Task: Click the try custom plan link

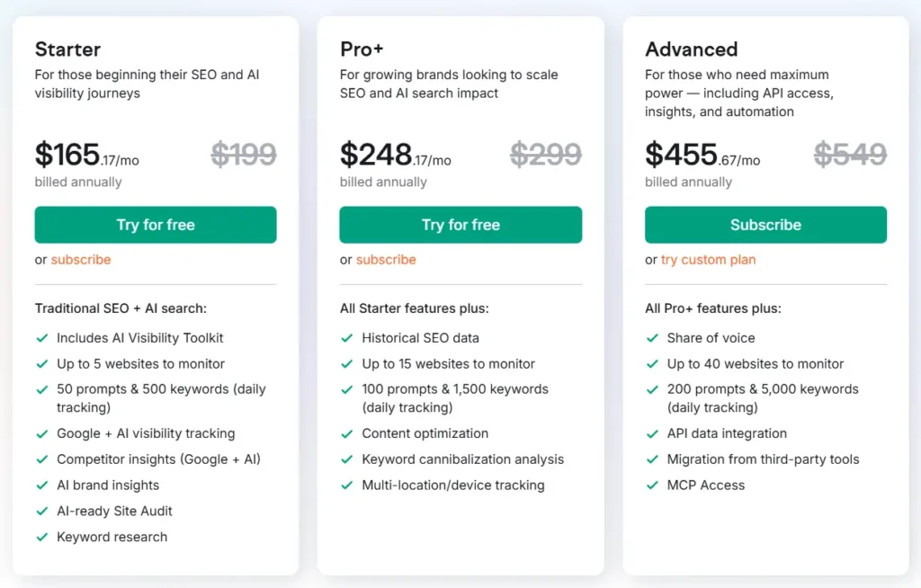Action: [x=707, y=260]
